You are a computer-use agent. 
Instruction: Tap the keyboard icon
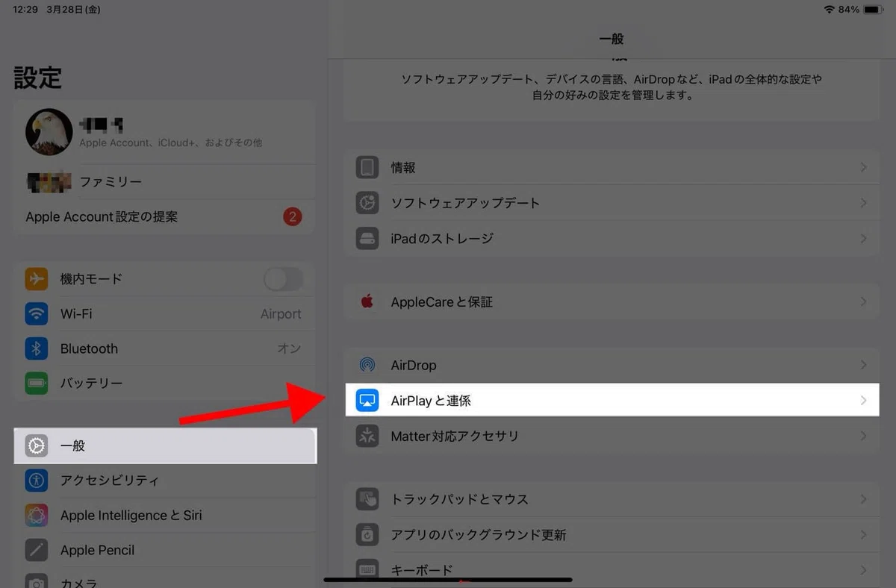point(367,569)
